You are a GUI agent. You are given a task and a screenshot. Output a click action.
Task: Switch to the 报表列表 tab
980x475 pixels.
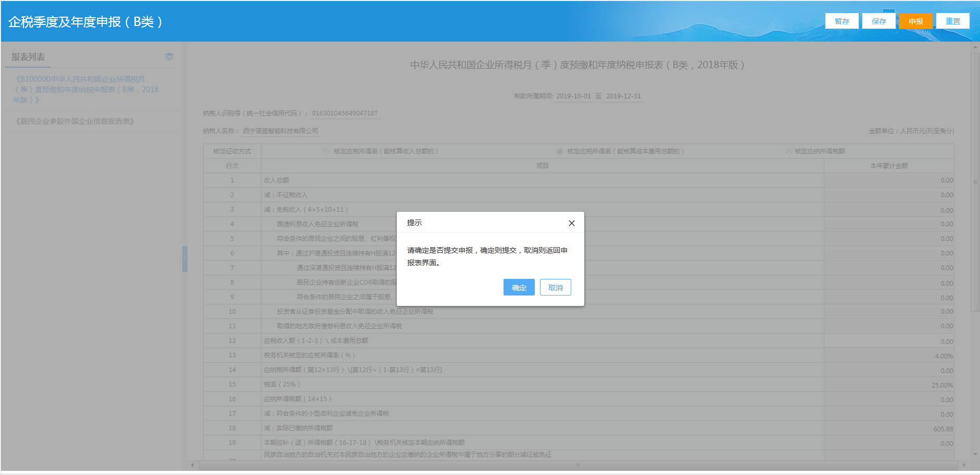point(28,56)
